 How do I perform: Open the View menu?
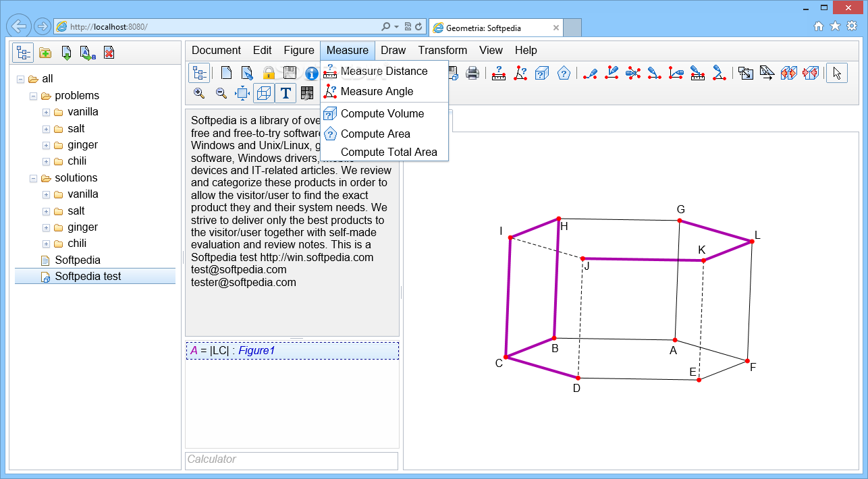tap(491, 50)
